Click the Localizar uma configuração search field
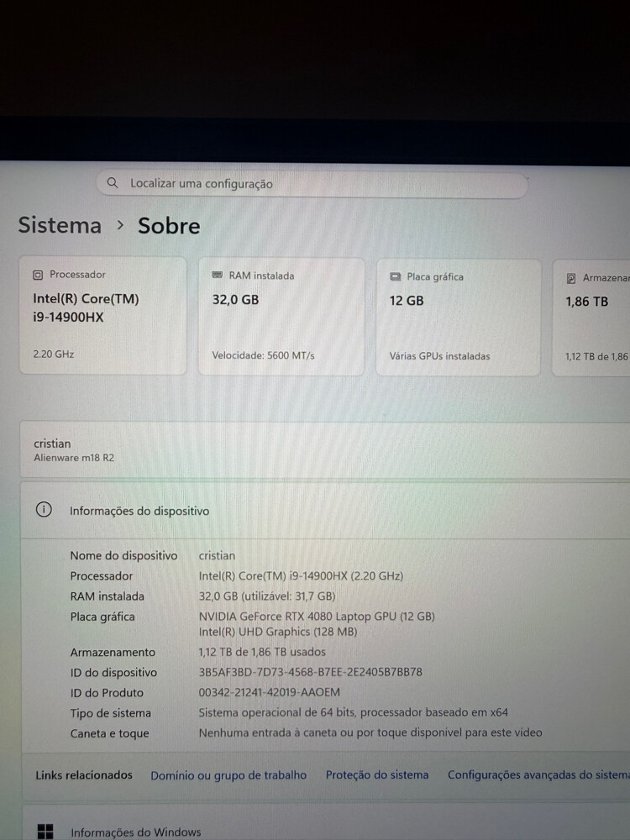 (312, 184)
